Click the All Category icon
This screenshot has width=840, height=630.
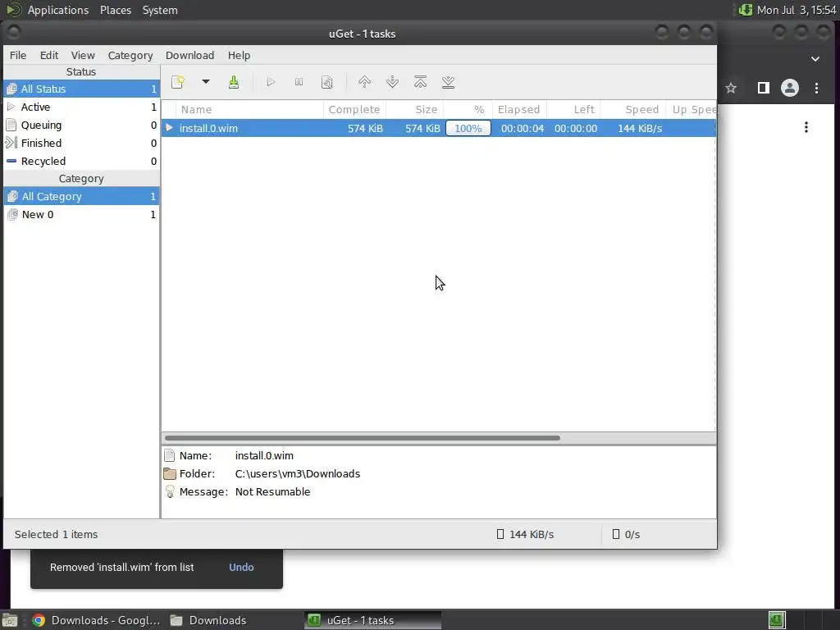coord(12,197)
